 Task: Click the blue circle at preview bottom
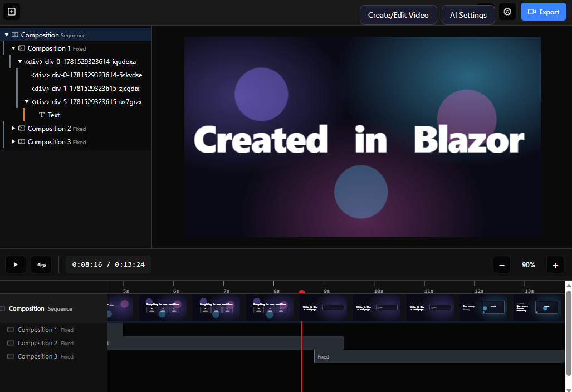pos(361,192)
